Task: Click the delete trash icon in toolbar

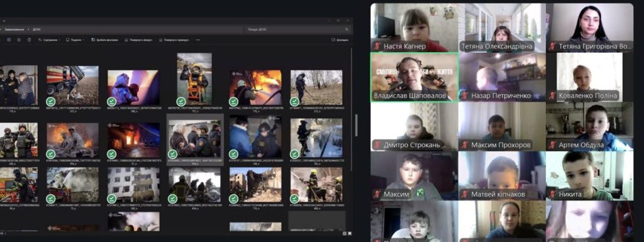Action: 29,40
